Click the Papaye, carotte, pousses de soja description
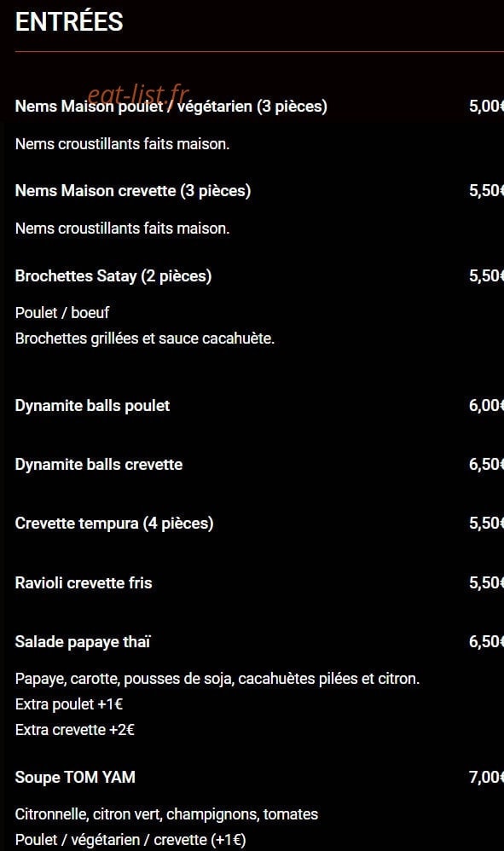The width and height of the screenshot is (504, 851). pos(217,679)
